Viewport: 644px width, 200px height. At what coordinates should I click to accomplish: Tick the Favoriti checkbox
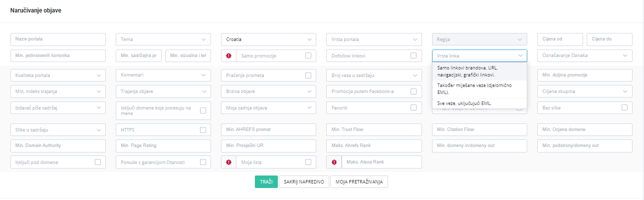coord(414,107)
